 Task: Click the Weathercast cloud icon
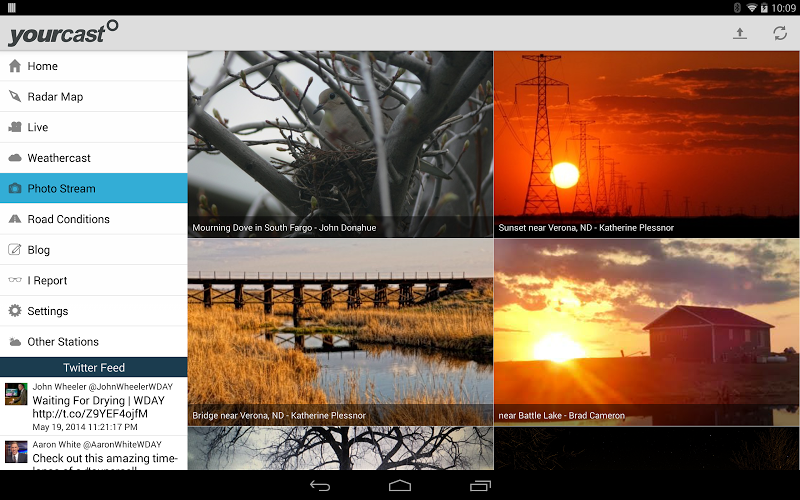pos(15,158)
